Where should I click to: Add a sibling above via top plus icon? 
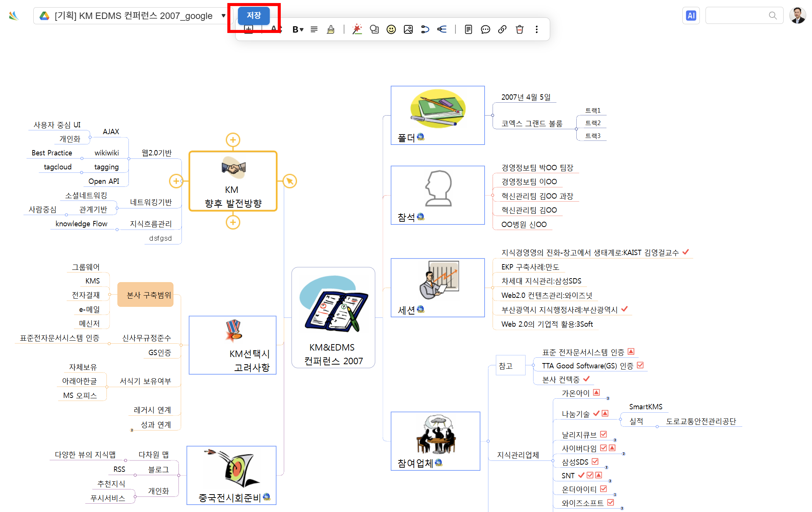[x=233, y=140]
